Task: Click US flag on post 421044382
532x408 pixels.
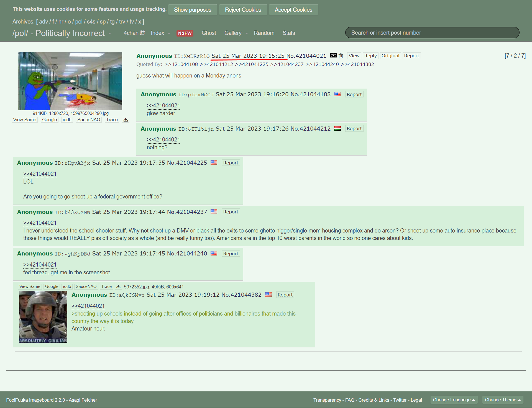Action: [x=268, y=295]
